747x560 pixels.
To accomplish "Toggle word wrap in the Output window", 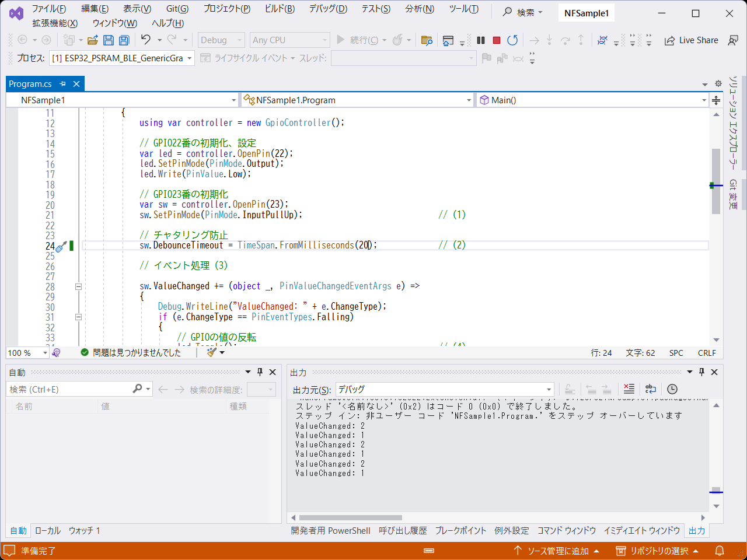I will click(x=651, y=389).
